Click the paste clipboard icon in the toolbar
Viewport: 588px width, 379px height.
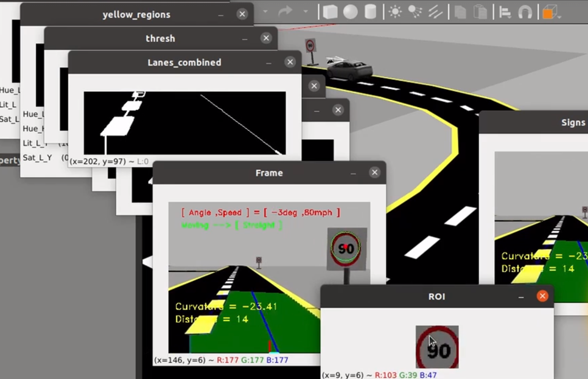pos(480,12)
